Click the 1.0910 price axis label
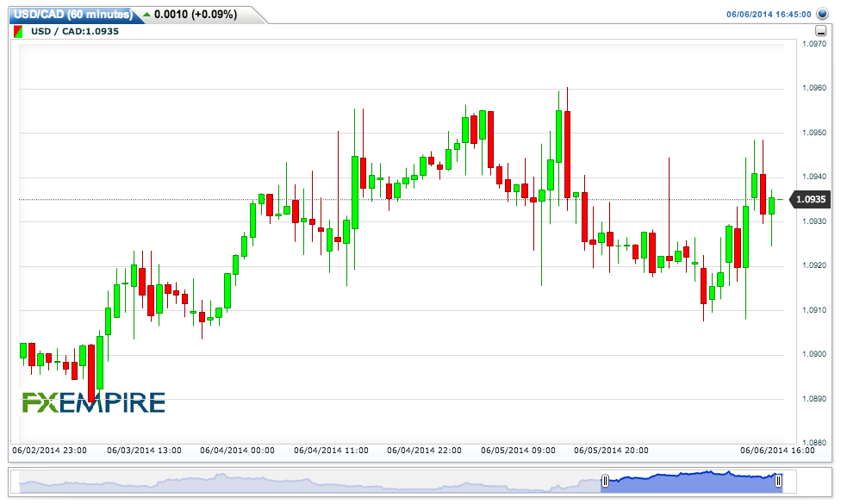This screenshot has width=841, height=504. [x=813, y=310]
